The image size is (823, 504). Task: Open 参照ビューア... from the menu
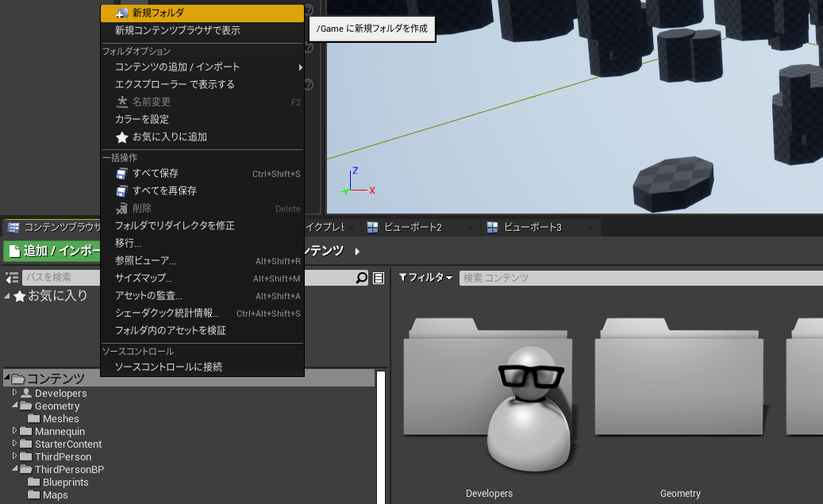[202, 261]
